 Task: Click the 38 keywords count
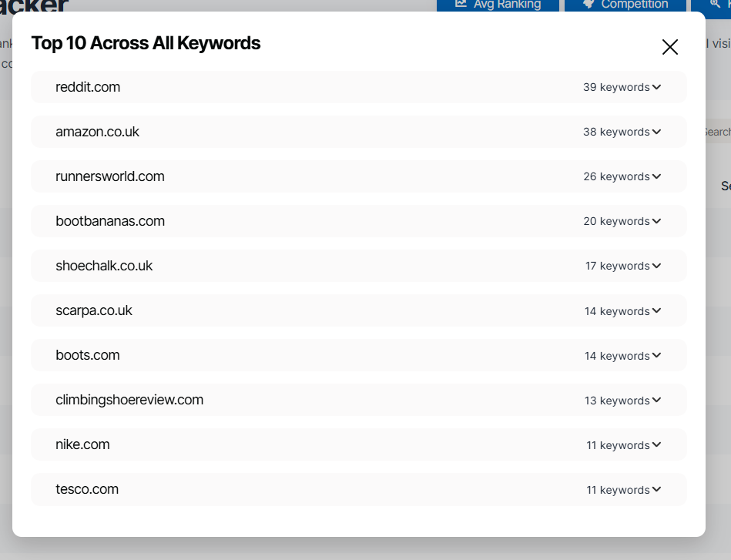[x=616, y=132]
